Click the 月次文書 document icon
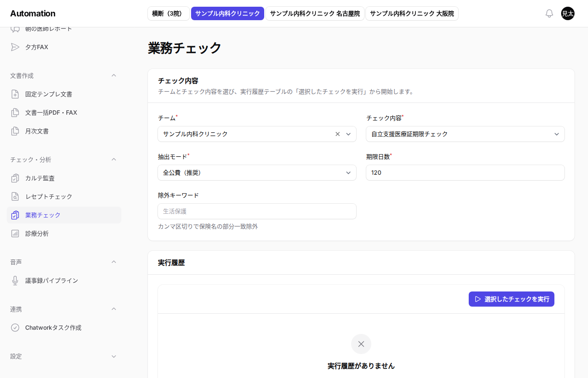This screenshot has width=588, height=378. click(15, 131)
